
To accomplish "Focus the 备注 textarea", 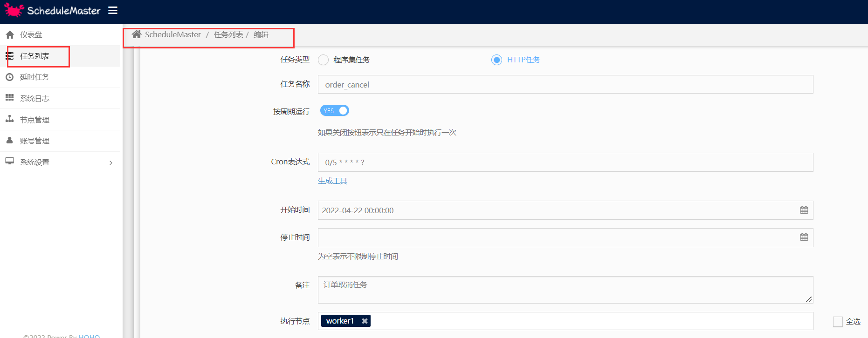I will (565, 290).
